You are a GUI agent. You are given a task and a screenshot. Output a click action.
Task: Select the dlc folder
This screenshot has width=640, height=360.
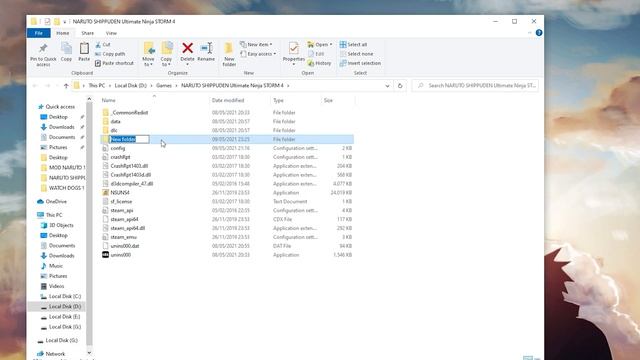(114, 131)
